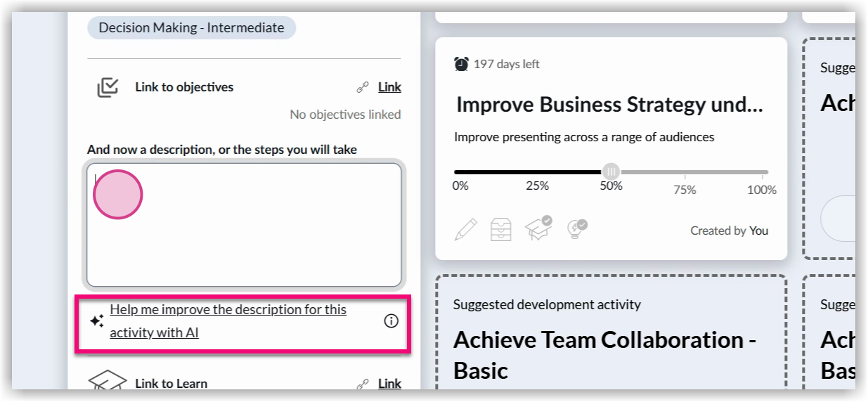Click the Link button for objectives
This screenshot has height=402, width=868.
pos(389,87)
